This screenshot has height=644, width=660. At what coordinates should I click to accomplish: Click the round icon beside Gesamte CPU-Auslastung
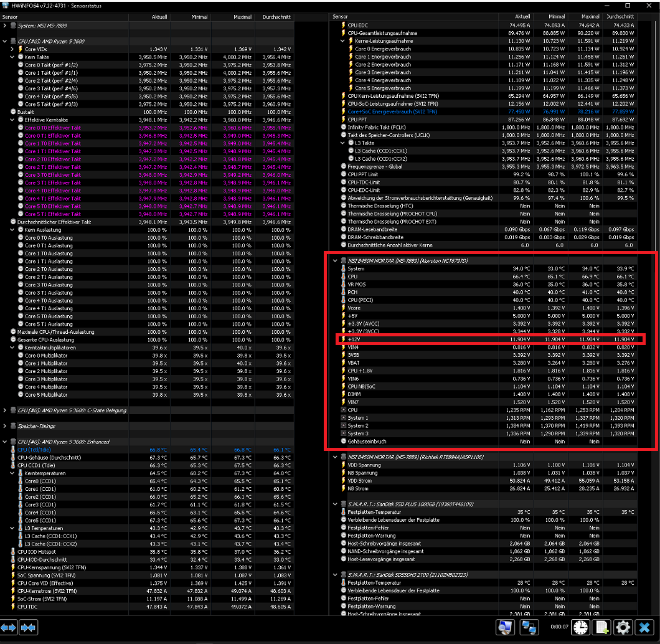tap(13, 339)
